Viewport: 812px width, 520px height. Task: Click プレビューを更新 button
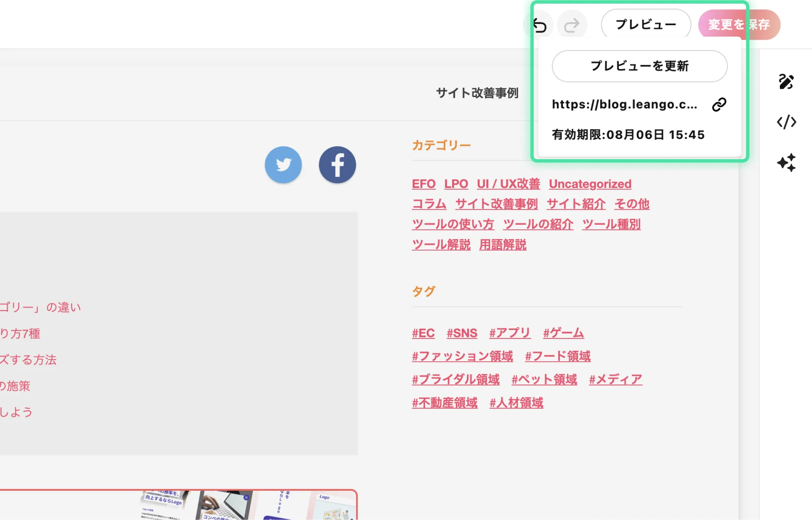(x=639, y=66)
